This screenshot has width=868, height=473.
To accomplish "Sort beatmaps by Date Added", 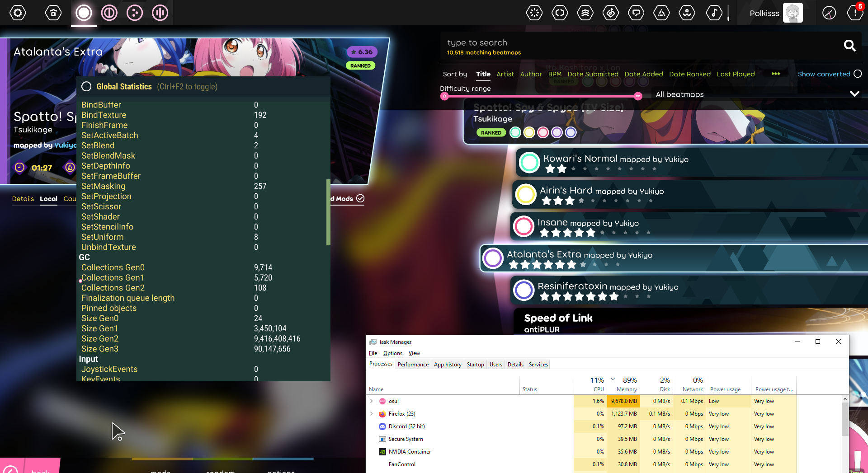I will 644,74.
